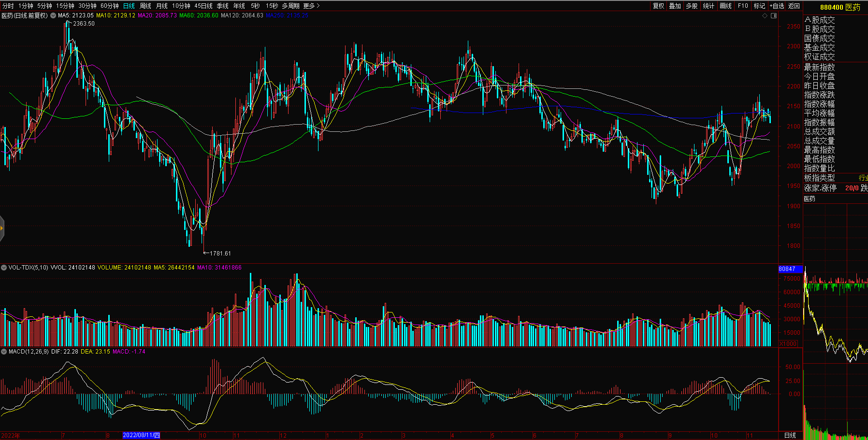Open MACD indicator dropdown arrow
This screenshot has height=440, width=868.
(4, 352)
